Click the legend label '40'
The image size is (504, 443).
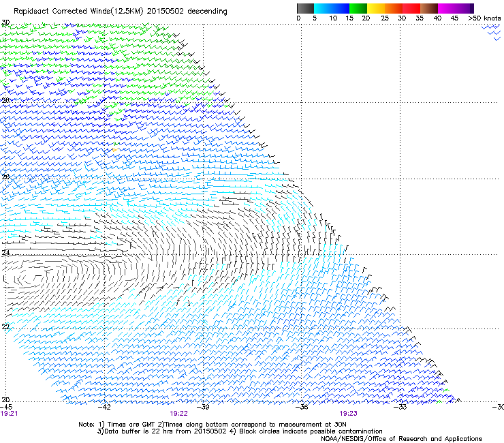437,18
